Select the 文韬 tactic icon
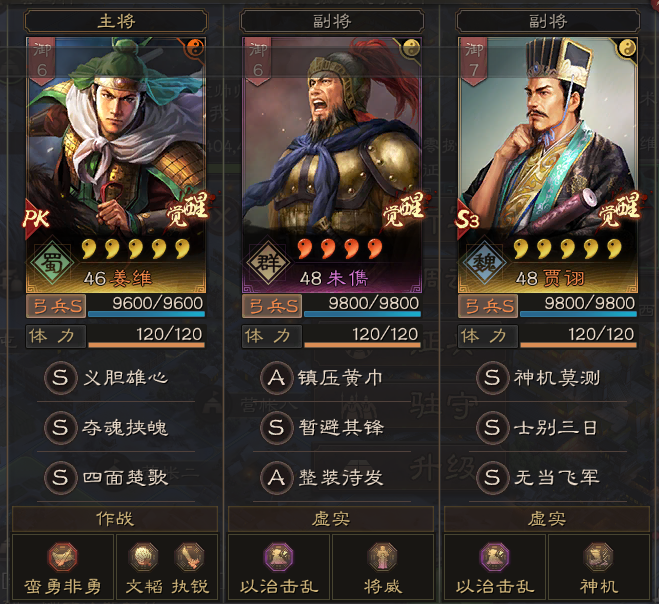 [144, 557]
